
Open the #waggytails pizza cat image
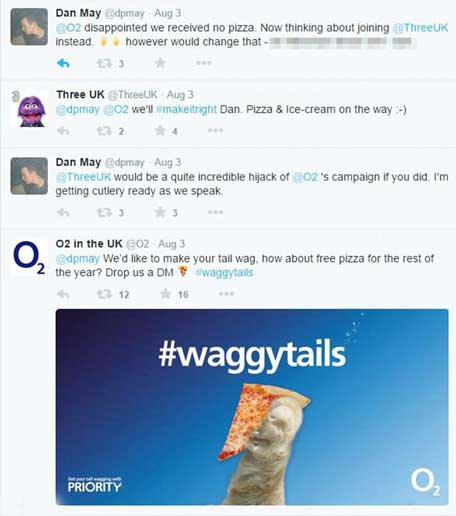point(252,407)
